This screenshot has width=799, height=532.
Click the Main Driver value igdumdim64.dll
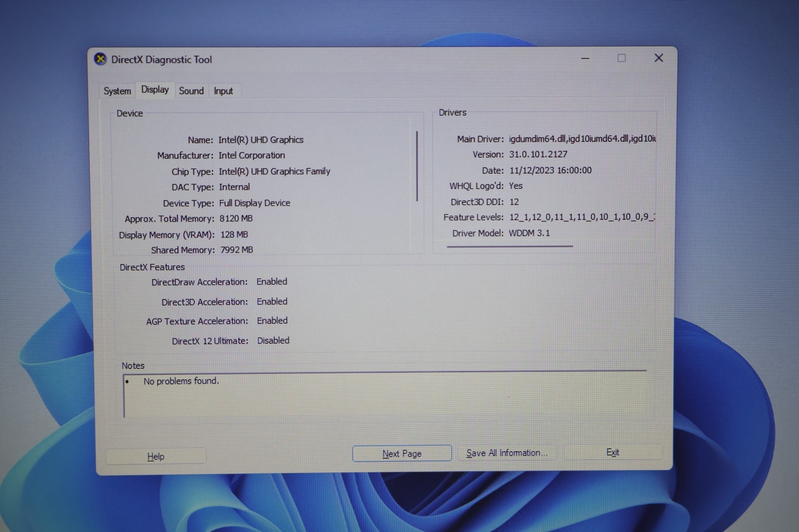[583, 139]
